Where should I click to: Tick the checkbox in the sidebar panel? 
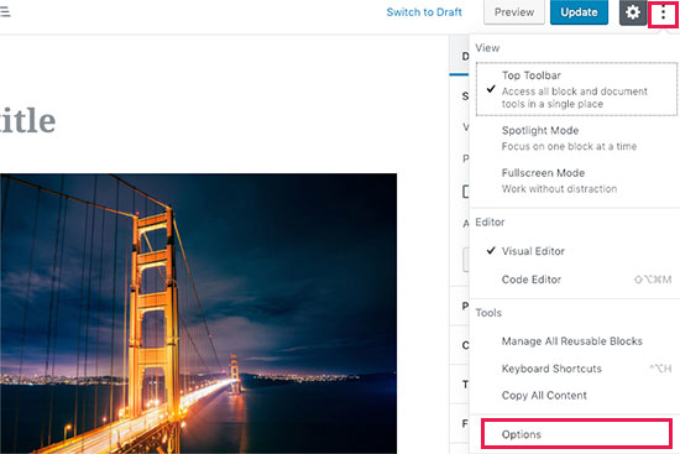[x=465, y=191]
